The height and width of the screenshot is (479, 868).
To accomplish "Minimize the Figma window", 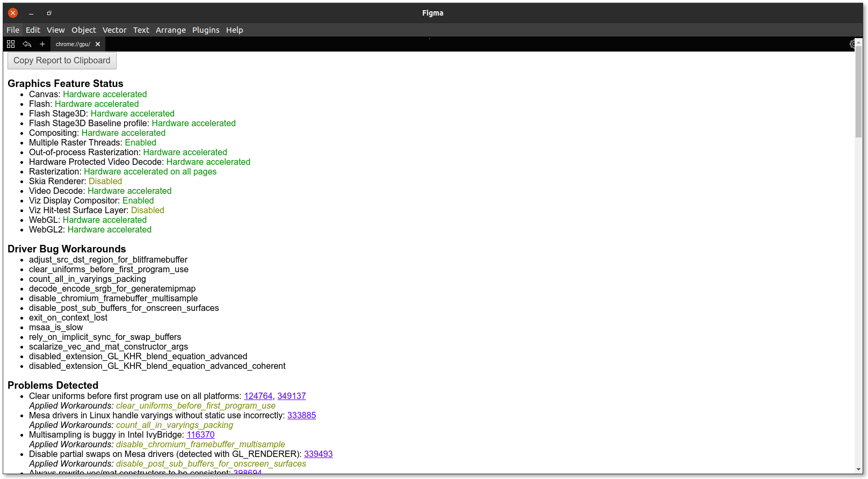I will [x=31, y=13].
